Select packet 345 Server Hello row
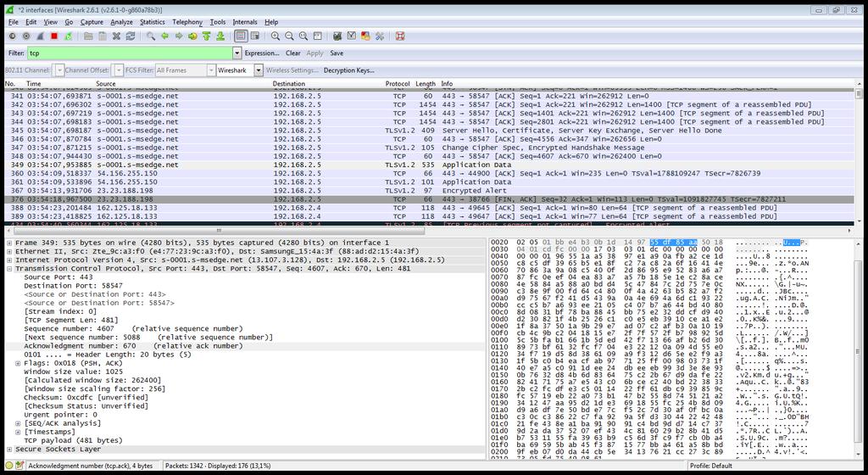868x475 pixels. point(429,131)
